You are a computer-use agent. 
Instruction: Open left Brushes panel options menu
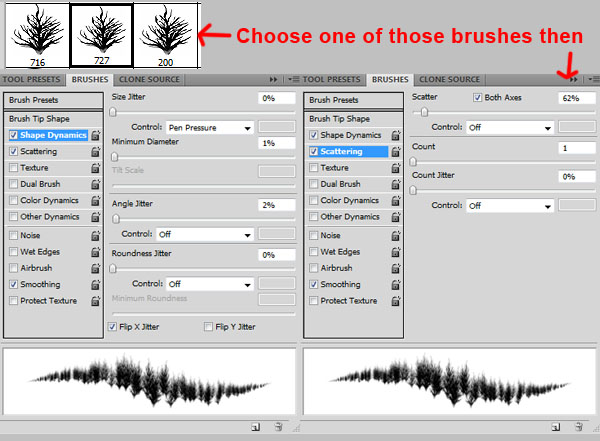(293, 80)
